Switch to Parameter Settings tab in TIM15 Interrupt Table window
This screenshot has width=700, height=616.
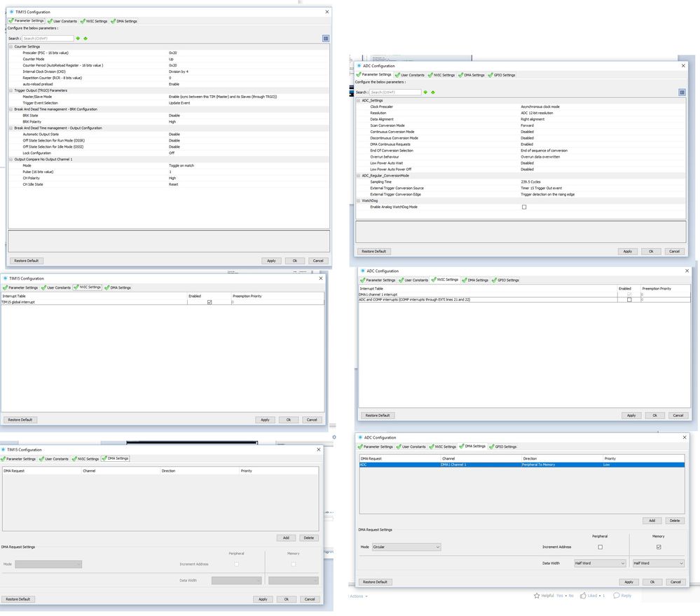(20, 287)
